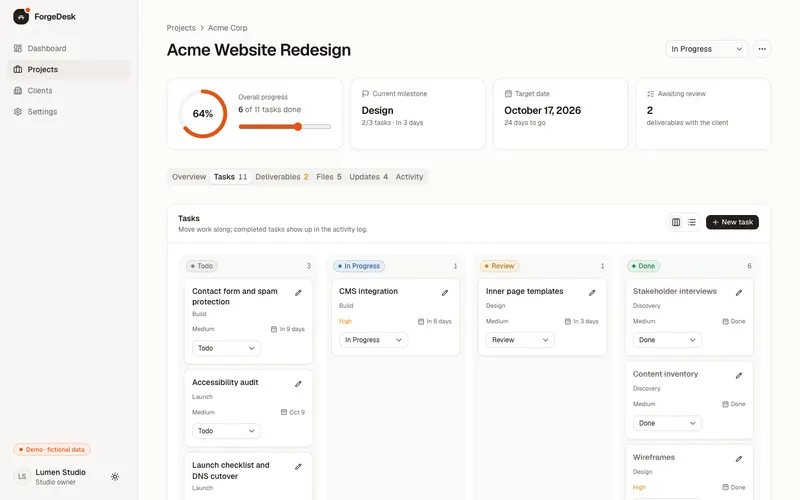Click Done calendar icon on Content inventory
Screen dimensions: 800x500
point(726,404)
